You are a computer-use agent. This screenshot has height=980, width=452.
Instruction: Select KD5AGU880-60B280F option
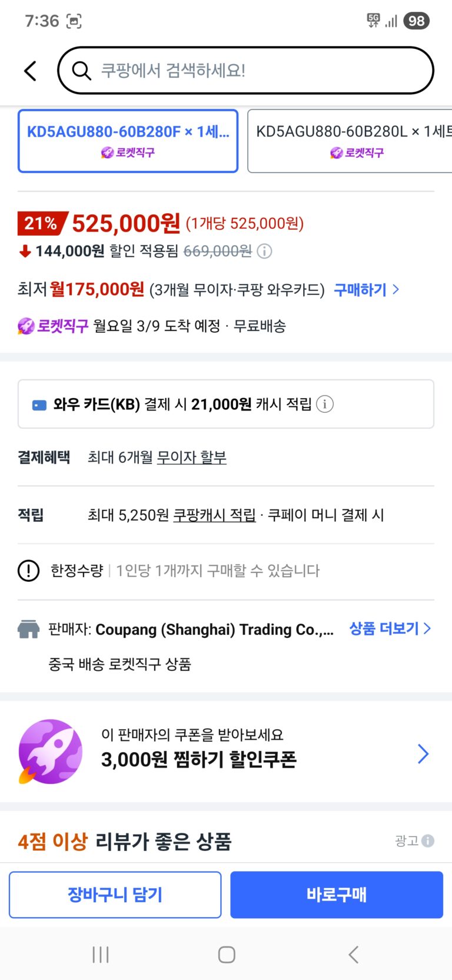pyautogui.click(x=128, y=141)
